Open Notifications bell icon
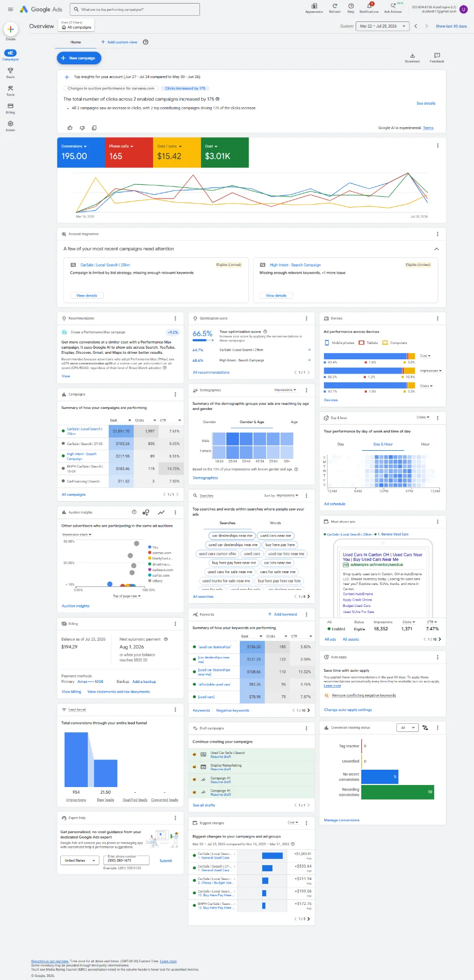 click(369, 7)
